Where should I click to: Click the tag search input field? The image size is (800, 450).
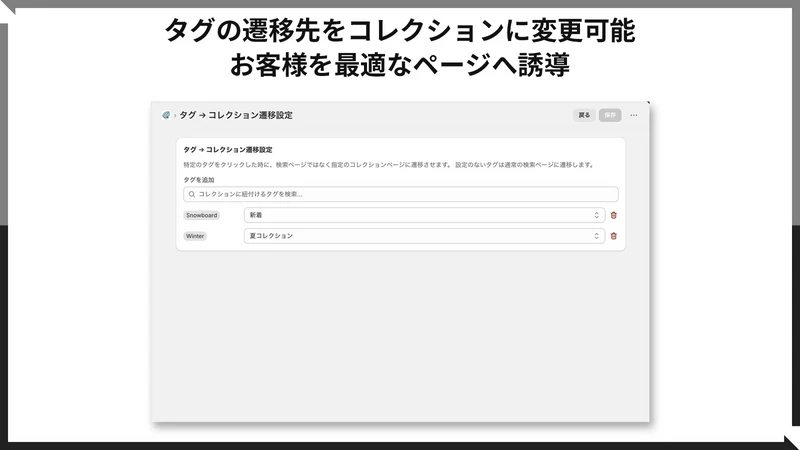(x=401, y=194)
